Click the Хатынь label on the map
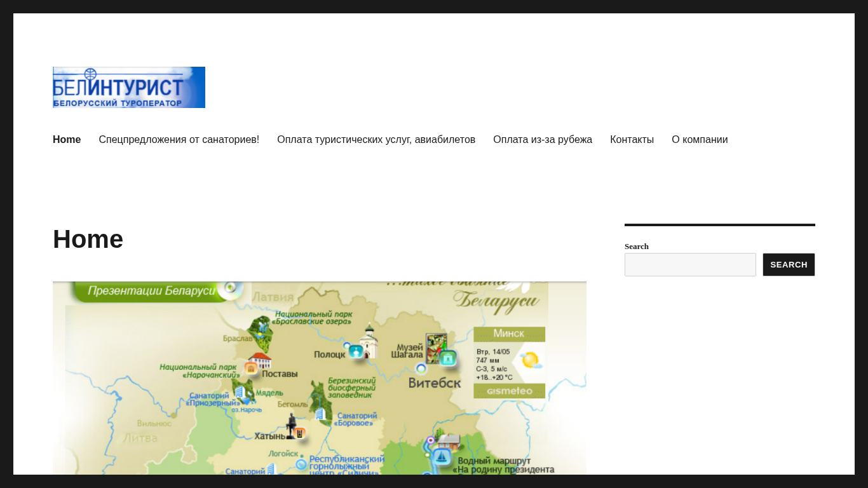Viewport: 868px width, 488px height. (x=270, y=437)
